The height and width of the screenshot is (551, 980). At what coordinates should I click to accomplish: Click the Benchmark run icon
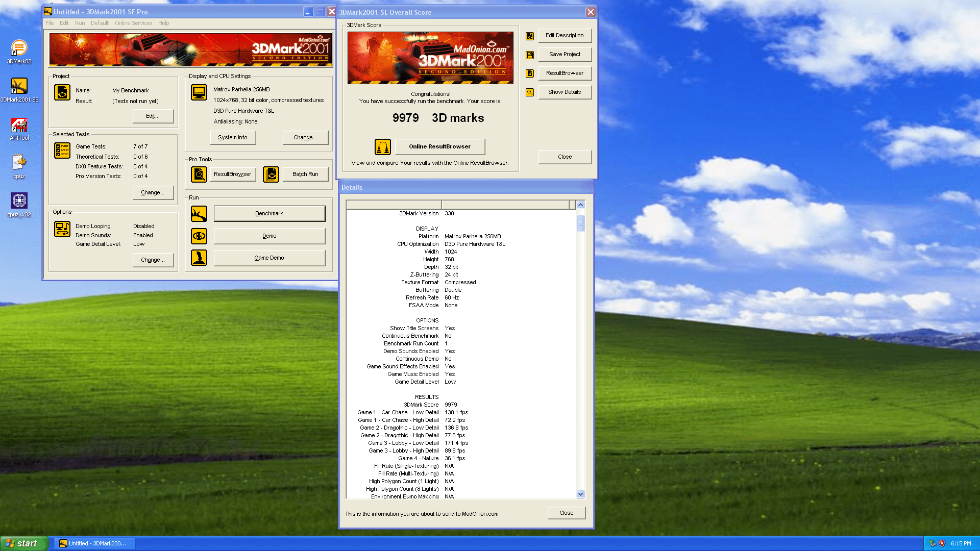pyautogui.click(x=199, y=214)
